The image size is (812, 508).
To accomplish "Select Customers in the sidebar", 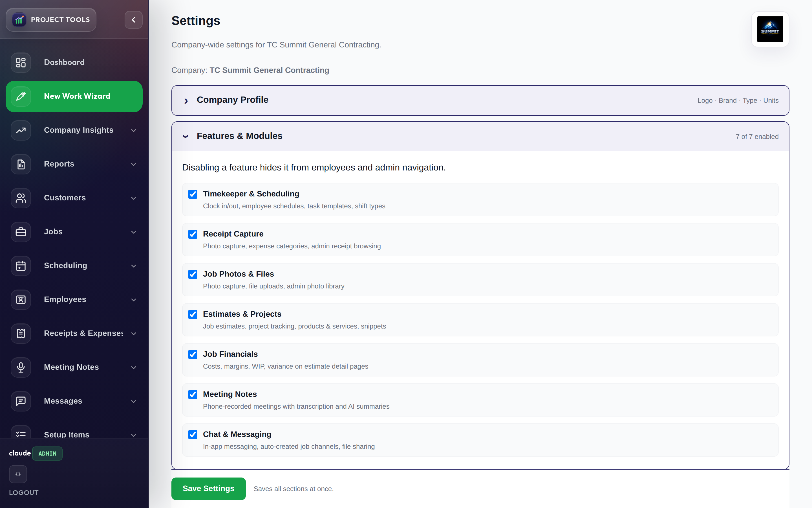I will [x=74, y=198].
